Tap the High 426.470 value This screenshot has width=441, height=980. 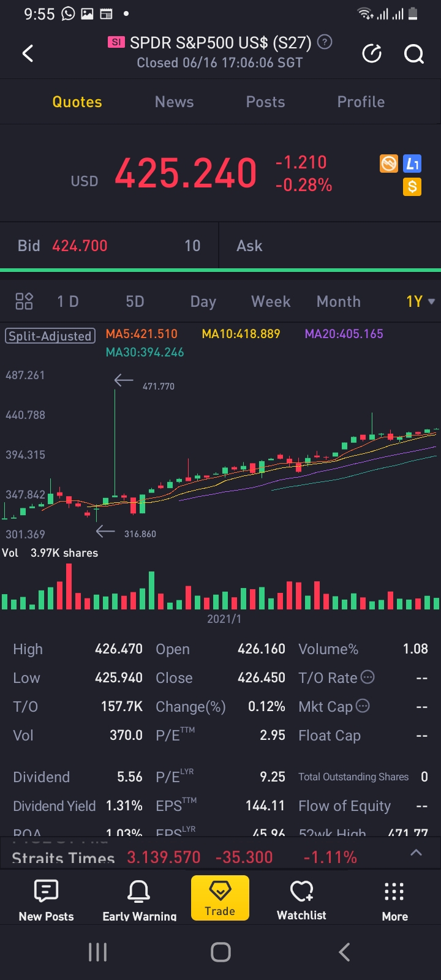click(x=119, y=649)
